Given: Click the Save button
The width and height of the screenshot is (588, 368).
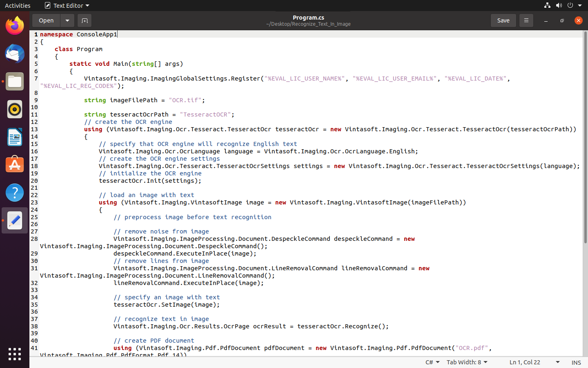Looking at the screenshot, I should [503, 20].
